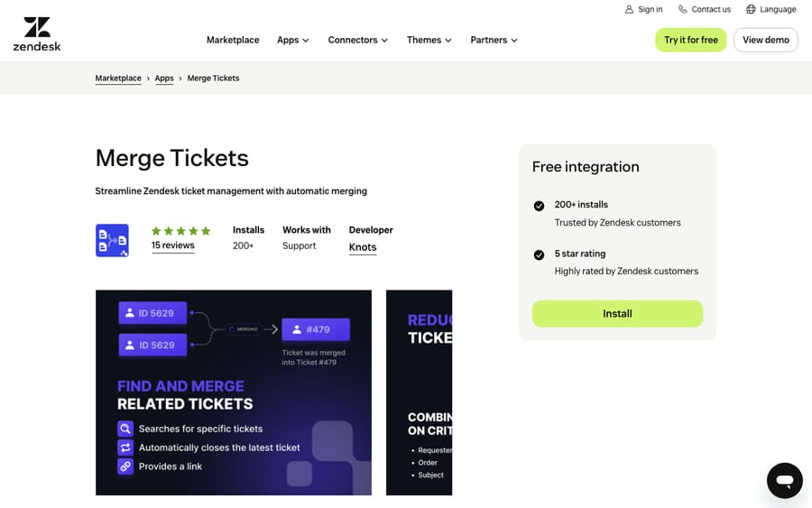812x508 pixels.
Task: Expand the Connectors dropdown menu
Action: click(x=358, y=40)
